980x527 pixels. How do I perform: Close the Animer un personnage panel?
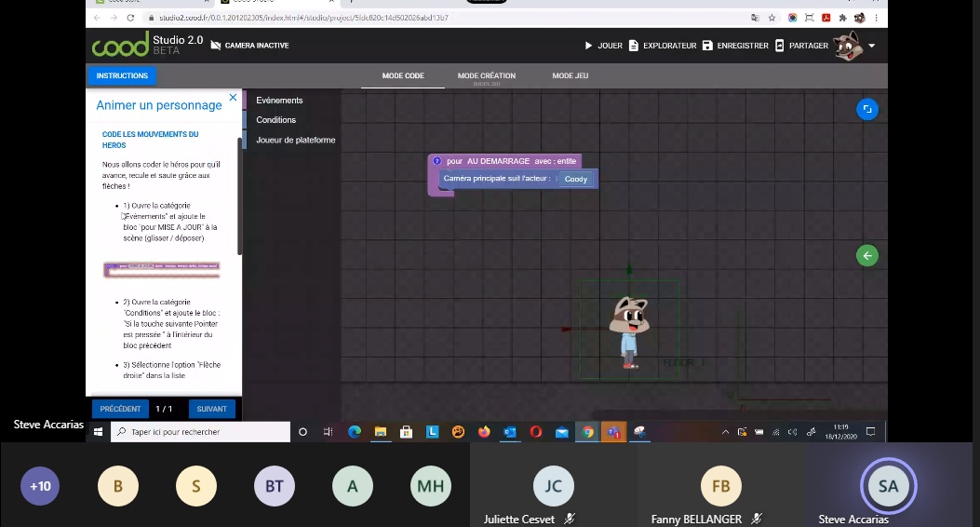pyautogui.click(x=233, y=98)
